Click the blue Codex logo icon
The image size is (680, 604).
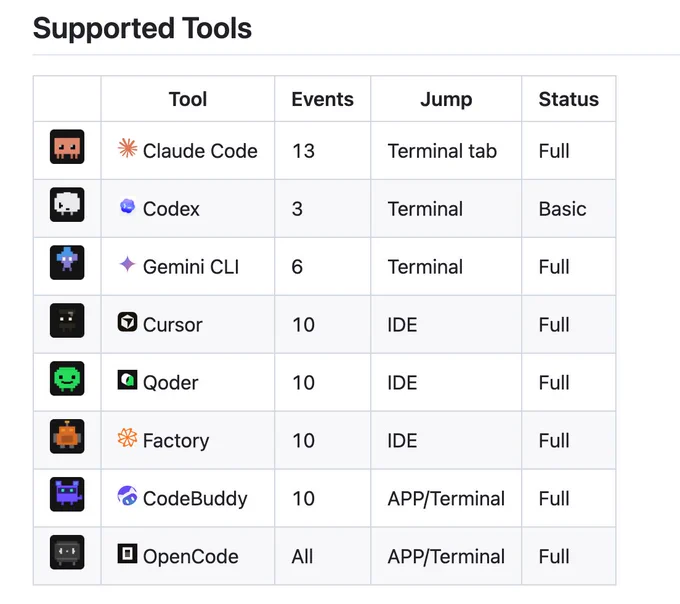(127, 206)
